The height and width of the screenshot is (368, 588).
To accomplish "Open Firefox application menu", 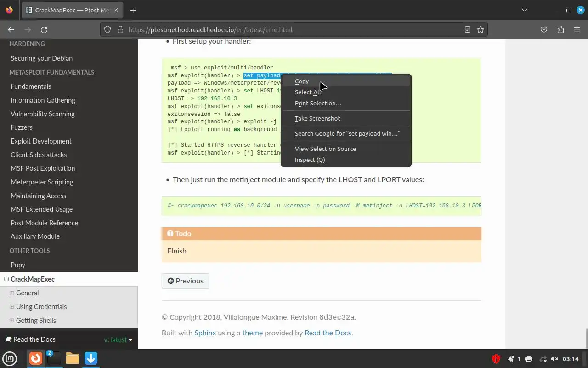I will [x=577, y=29].
